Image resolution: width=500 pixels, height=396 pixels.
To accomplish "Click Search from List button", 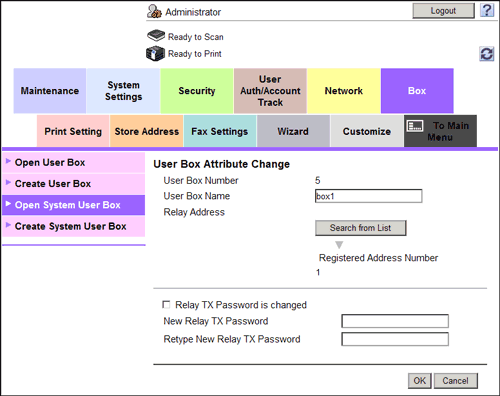I will (360, 228).
